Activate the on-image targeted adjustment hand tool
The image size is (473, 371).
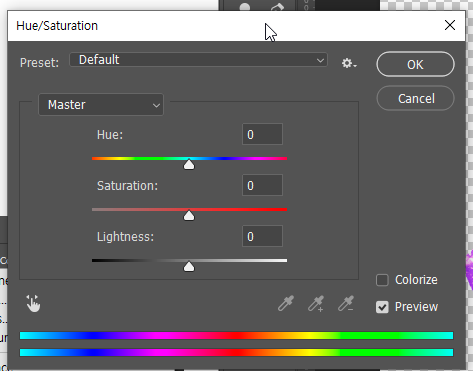coord(33,303)
